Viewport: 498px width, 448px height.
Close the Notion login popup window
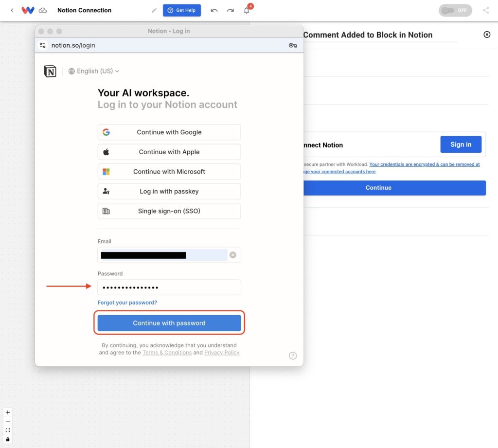[x=41, y=31]
